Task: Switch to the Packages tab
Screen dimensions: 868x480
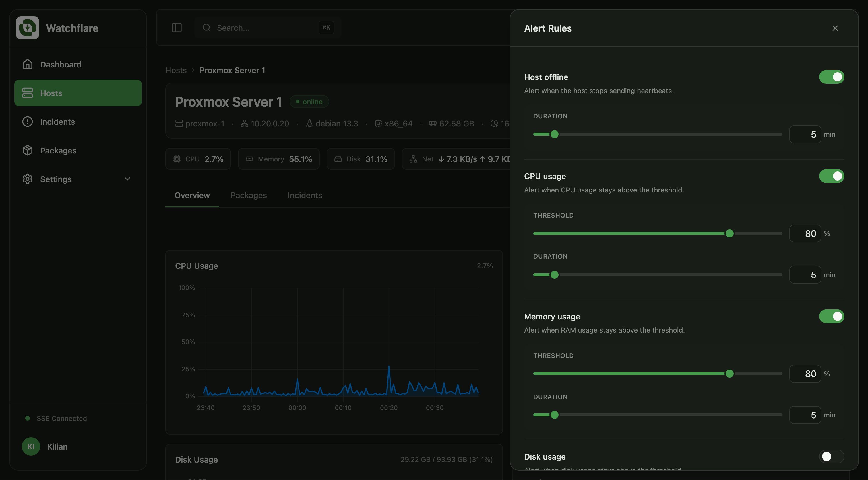Action: click(x=249, y=195)
